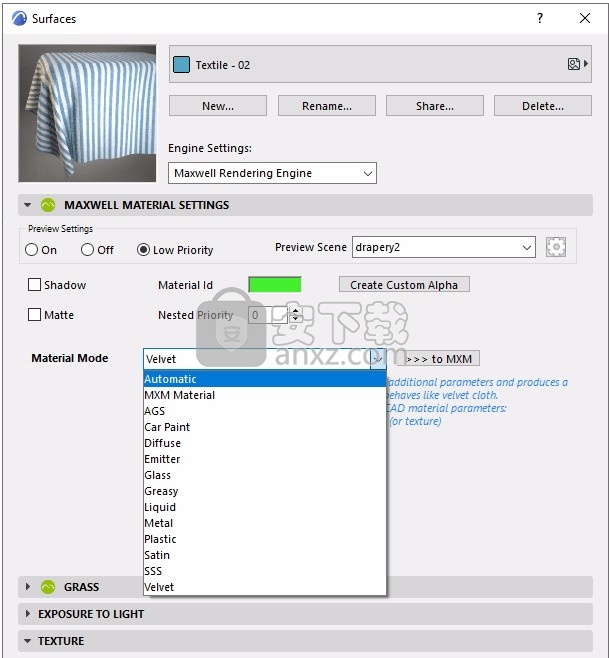Open the green Material Id color swatch

[x=275, y=285]
